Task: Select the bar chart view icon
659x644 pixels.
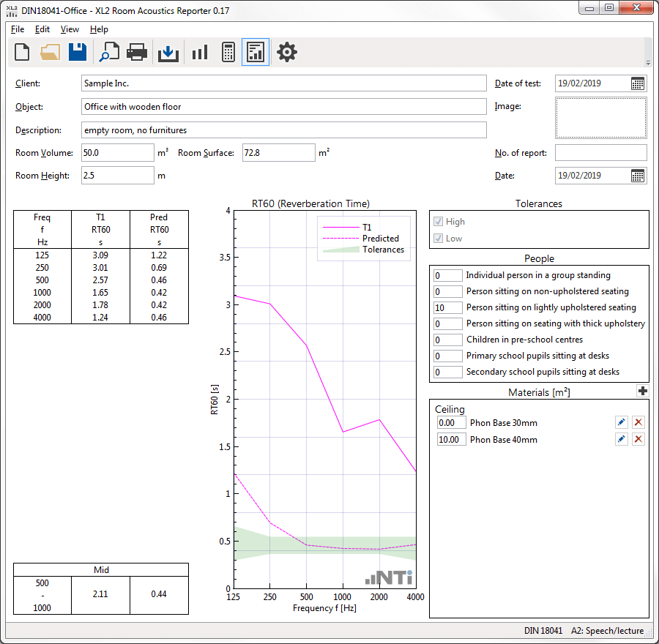Action: click(199, 52)
